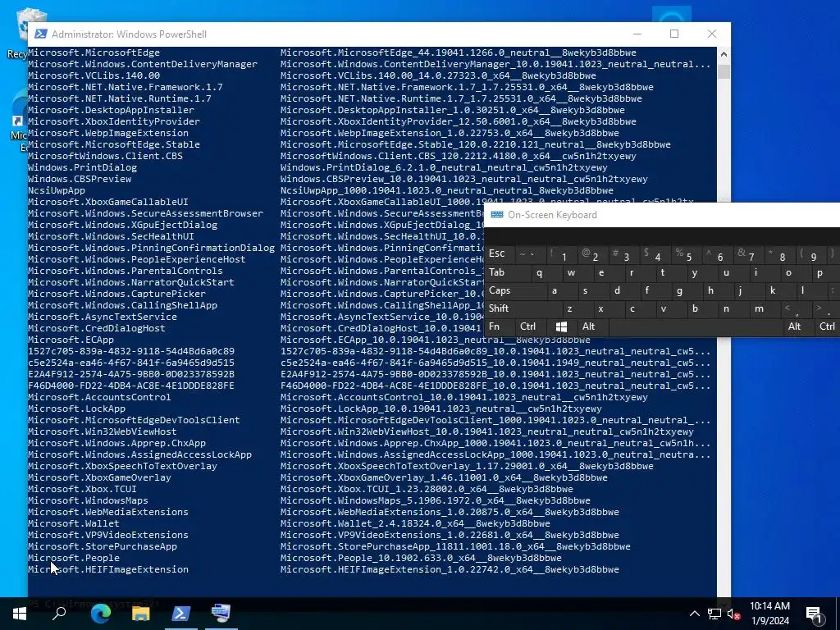The width and height of the screenshot is (840, 630).
Task: Click PowerShell vertical scrollbar thumb
Action: [724, 71]
